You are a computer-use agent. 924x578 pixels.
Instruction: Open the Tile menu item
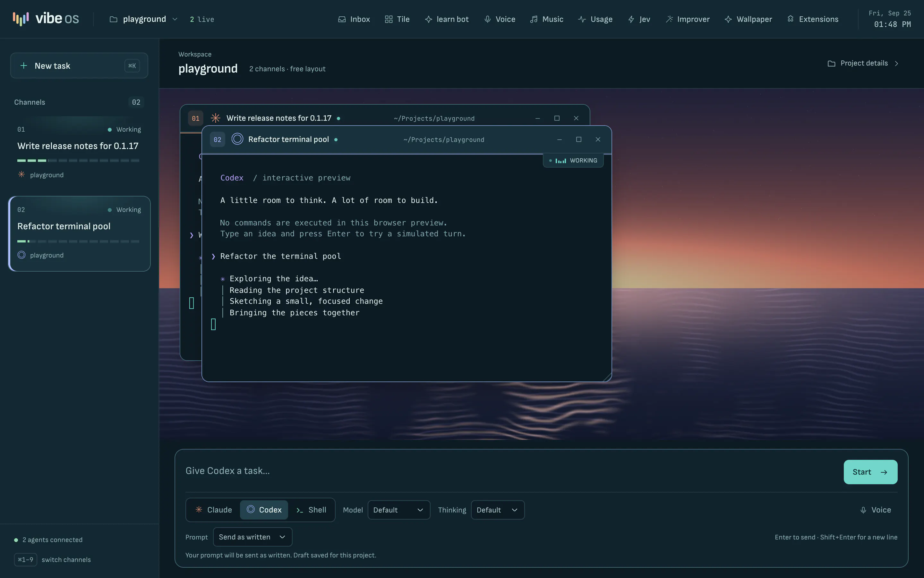click(x=397, y=19)
